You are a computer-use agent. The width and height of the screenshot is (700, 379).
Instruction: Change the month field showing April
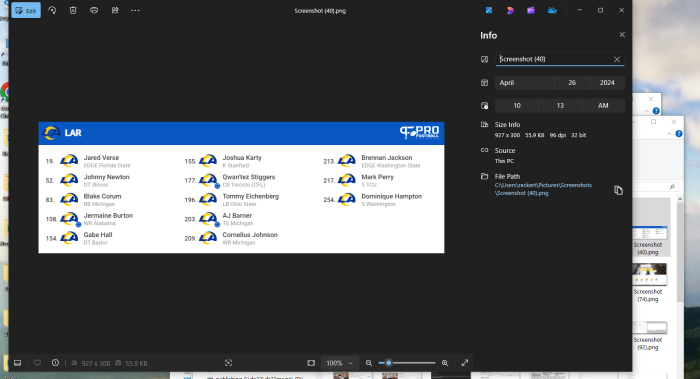[x=525, y=83]
